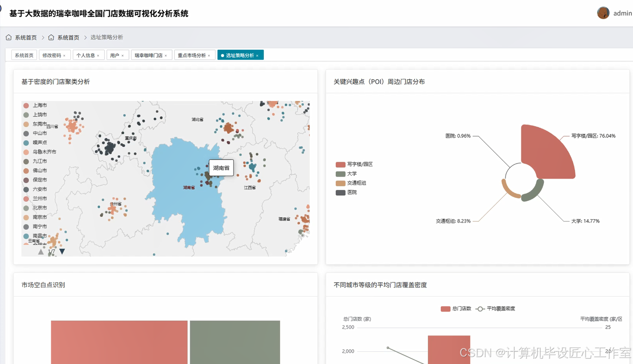Go to previous map legend page

pos(41,252)
